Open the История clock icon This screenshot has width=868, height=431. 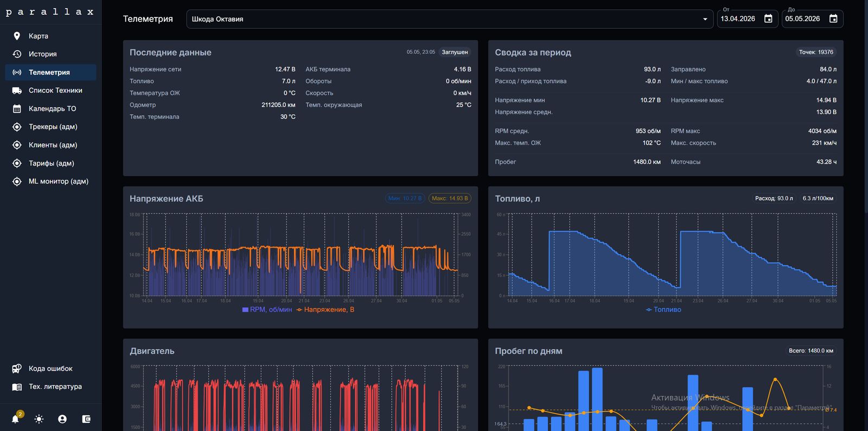[17, 54]
